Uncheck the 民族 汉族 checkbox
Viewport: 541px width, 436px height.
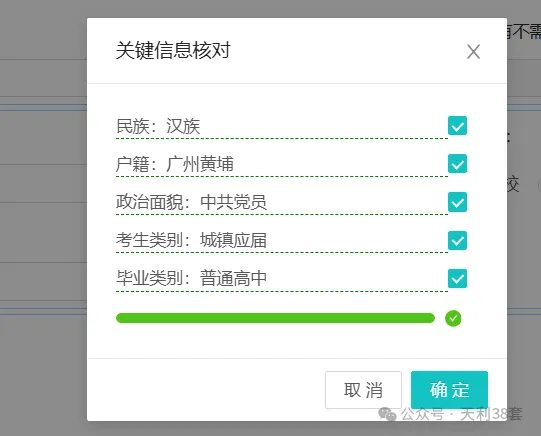click(x=458, y=126)
